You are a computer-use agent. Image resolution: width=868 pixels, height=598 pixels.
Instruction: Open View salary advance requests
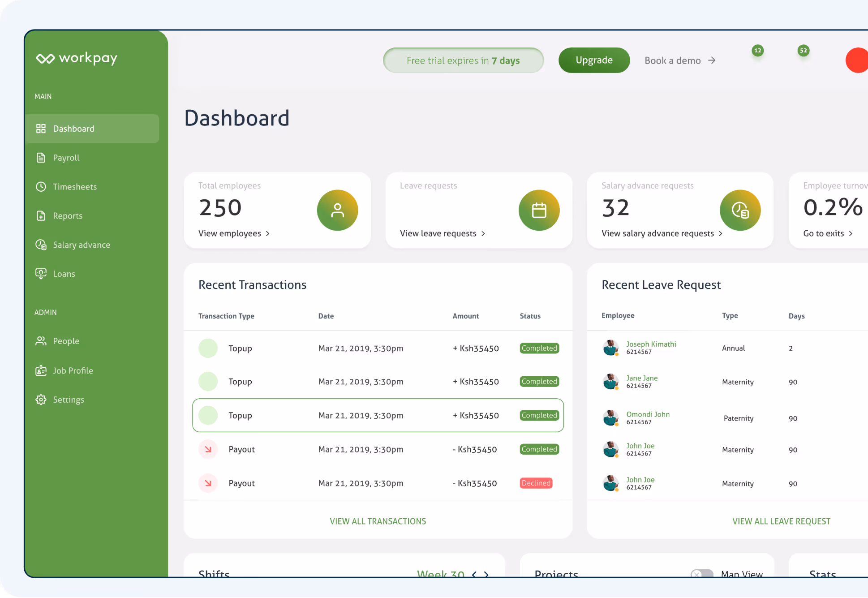pyautogui.click(x=662, y=233)
